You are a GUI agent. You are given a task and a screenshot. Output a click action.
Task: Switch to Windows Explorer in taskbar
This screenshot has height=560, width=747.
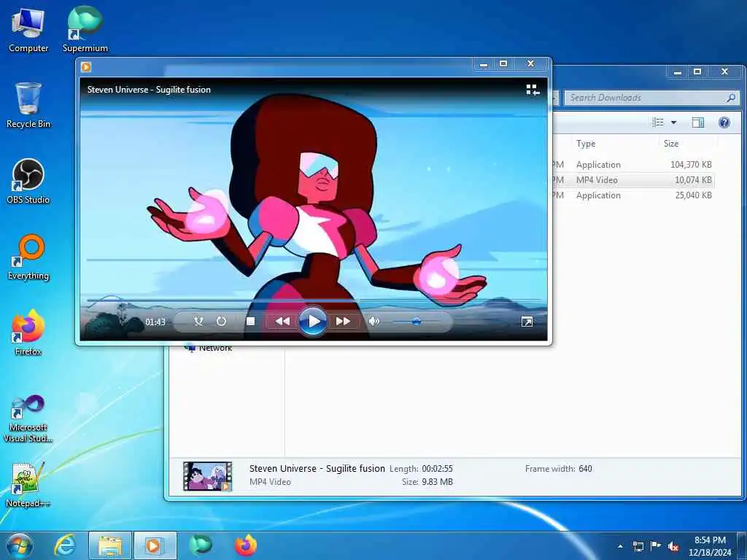tap(110, 545)
